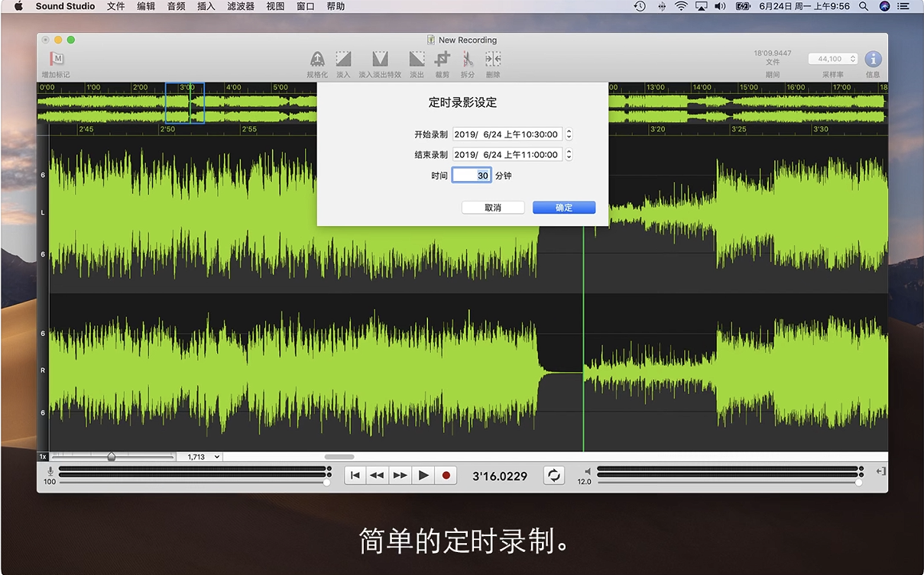
Task: Open the sample rate 44,100 dropdown
Action: 832,59
